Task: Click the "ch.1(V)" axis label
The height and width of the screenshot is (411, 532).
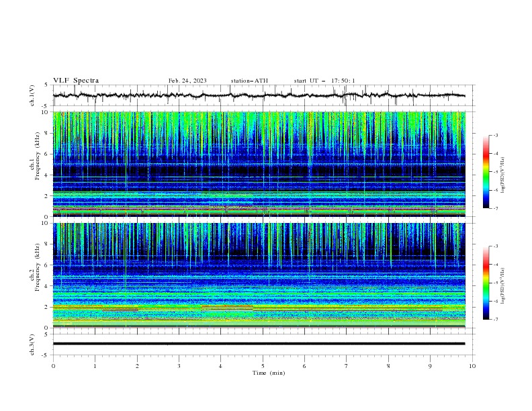Action: (x=32, y=95)
